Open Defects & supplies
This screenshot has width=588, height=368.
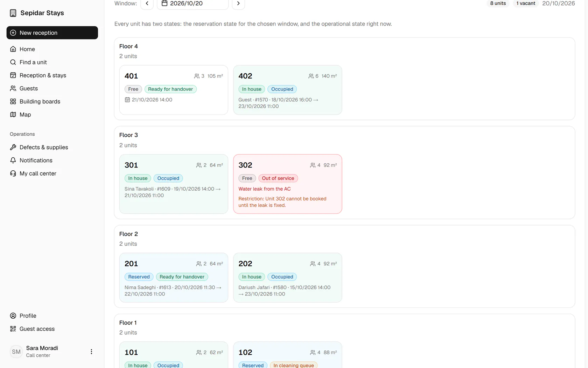[52, 147]
